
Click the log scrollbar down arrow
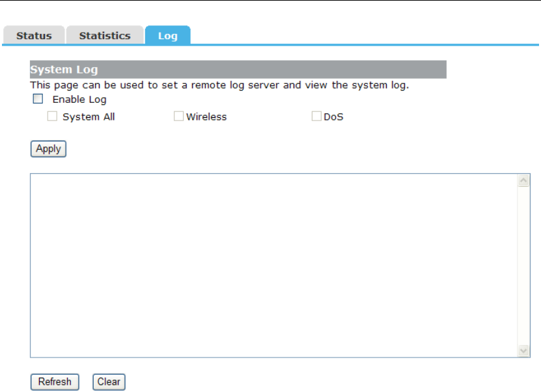pyautogui.click(x=523, y=350)
